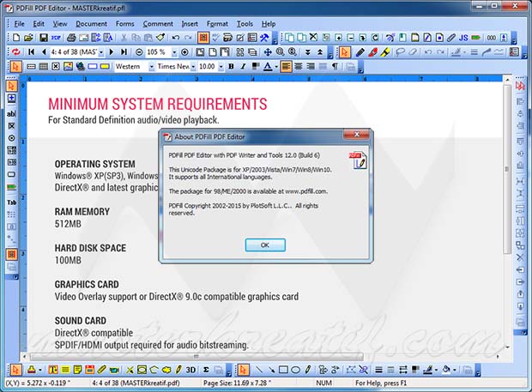
Task: Select the red eraser tool
Action: pyautogui.click(x=372, y=51)
